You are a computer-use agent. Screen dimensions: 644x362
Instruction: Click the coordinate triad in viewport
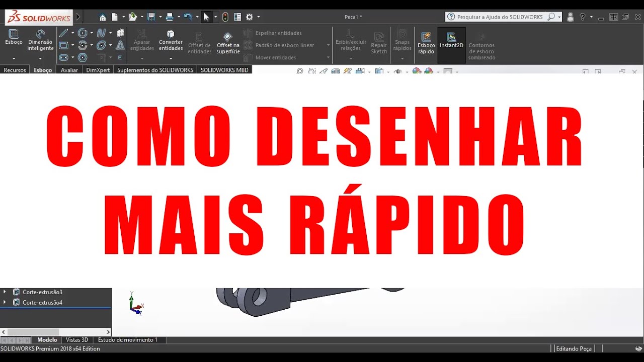click(135, 303)
